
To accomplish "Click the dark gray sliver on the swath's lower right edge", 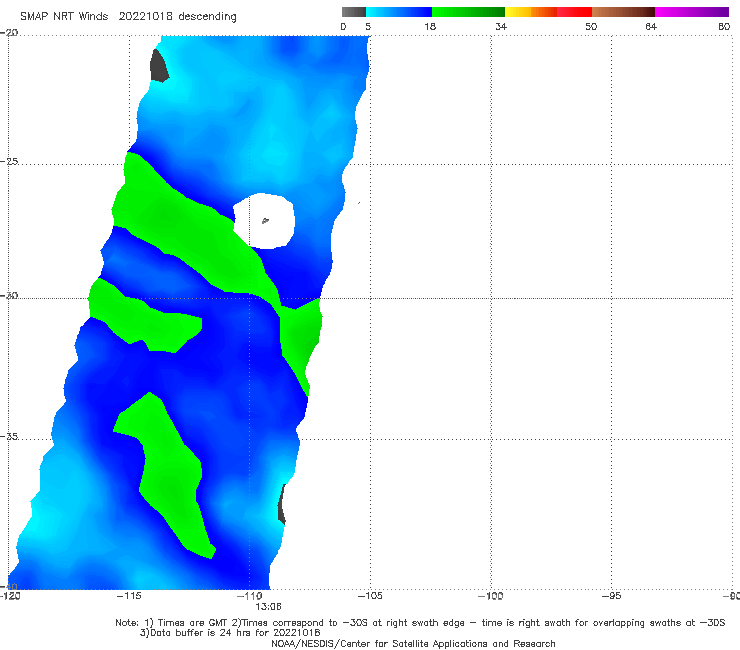I will [x=282, y=504].
